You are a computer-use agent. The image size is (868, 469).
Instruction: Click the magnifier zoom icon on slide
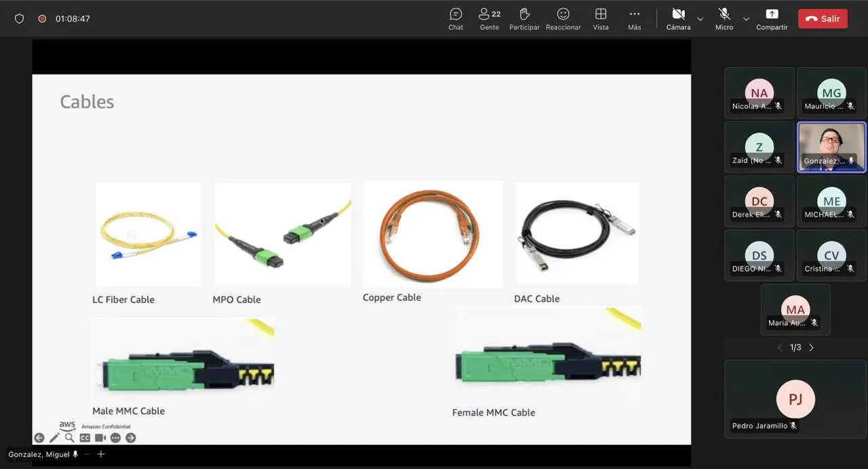(69, 438)
